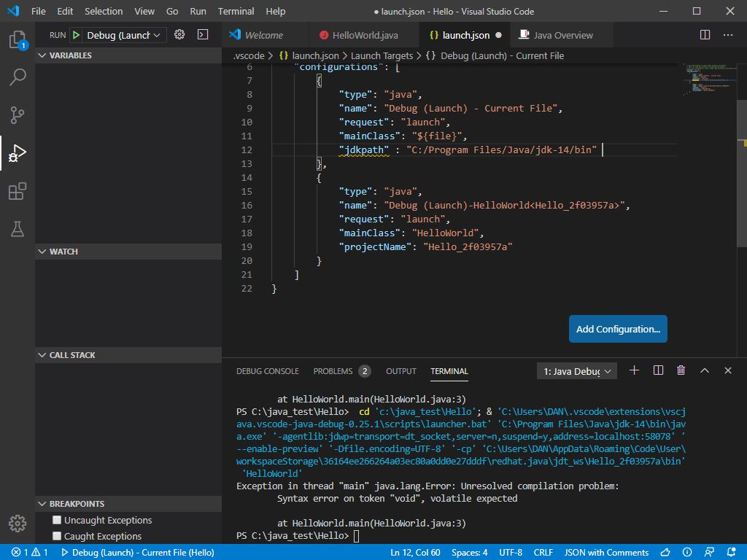Open the Source Control view

coord(18,115)
